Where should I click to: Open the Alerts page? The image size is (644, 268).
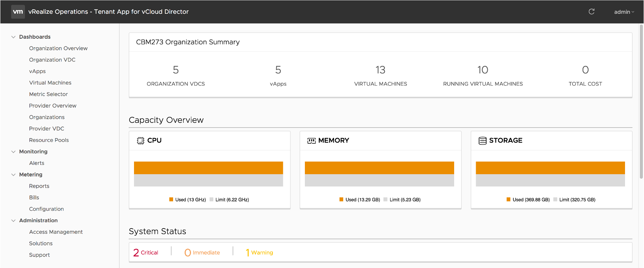point(36,163)
